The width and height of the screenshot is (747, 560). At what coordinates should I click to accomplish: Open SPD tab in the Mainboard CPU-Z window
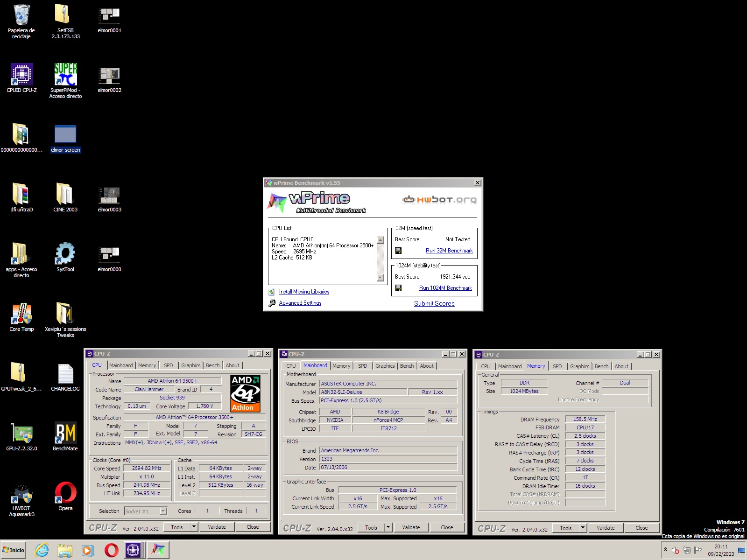click(363, 366)
